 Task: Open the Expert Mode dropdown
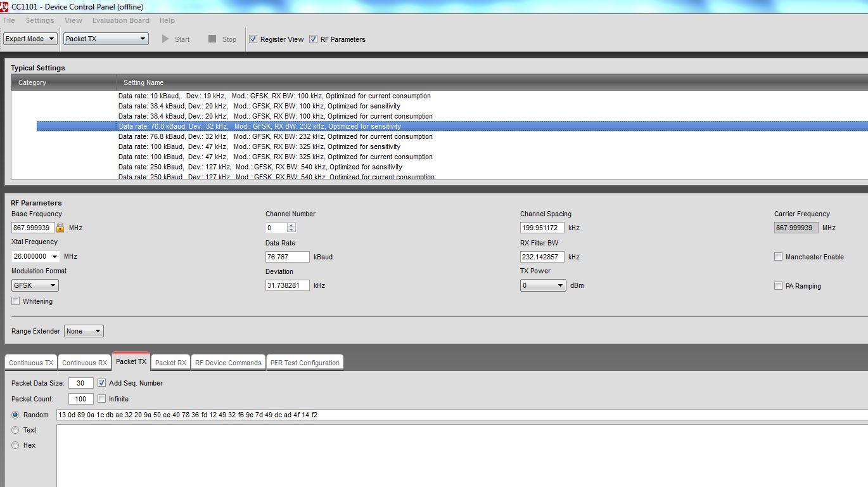pos(30,39)
